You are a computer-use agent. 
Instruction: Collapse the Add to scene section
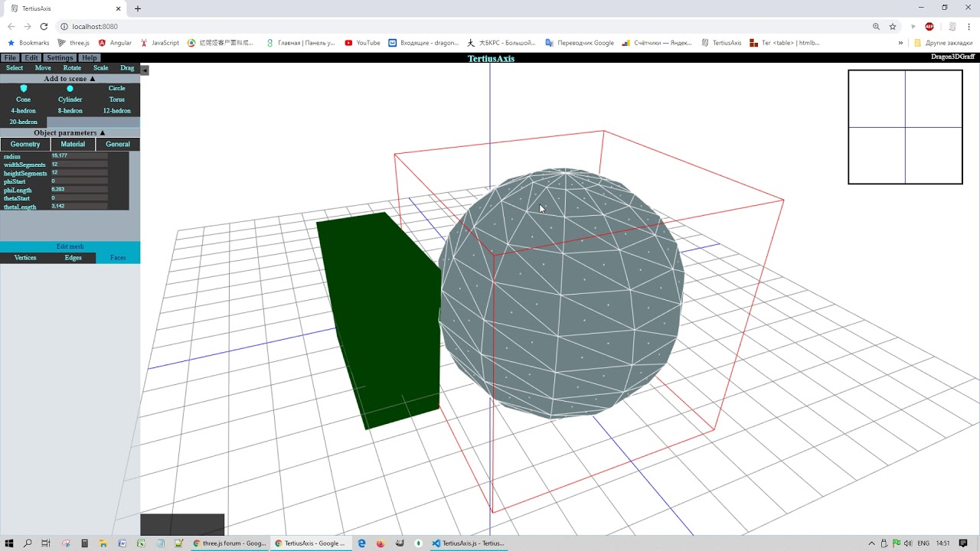70,79
